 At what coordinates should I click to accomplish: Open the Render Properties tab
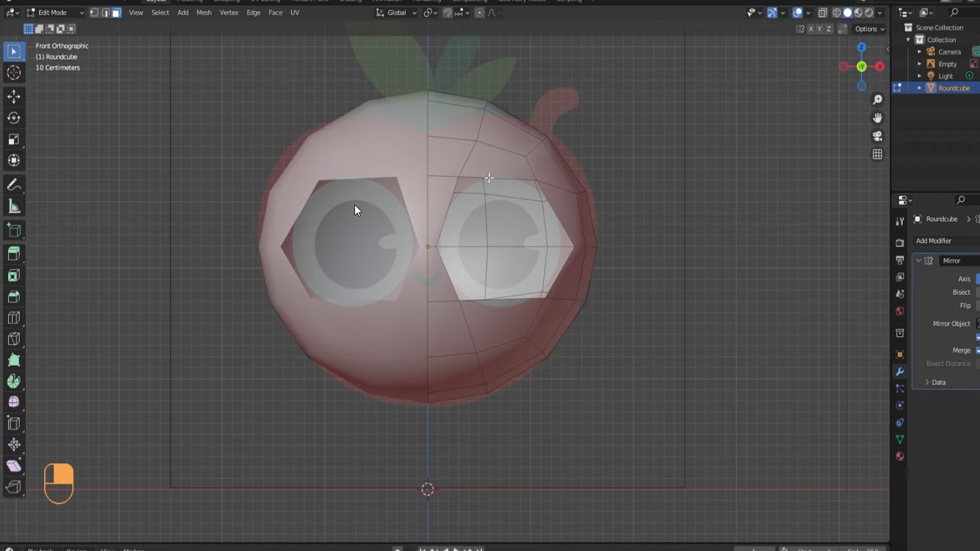tap(900, 243)
